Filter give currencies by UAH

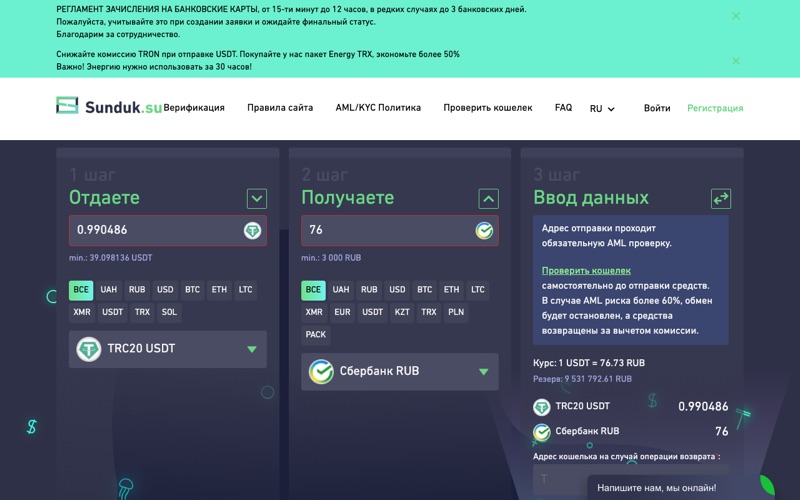[109, 290]
